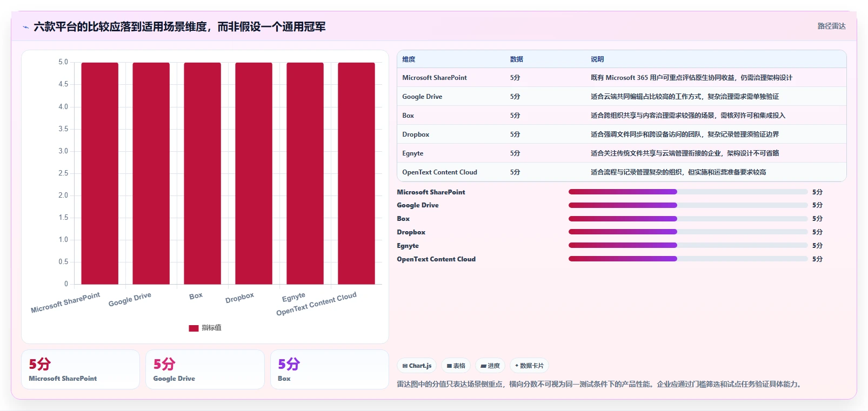Click the Microsoft SharePoint bar in chart
The width and height of the screenshot is (868, 411).
[99, 173]
